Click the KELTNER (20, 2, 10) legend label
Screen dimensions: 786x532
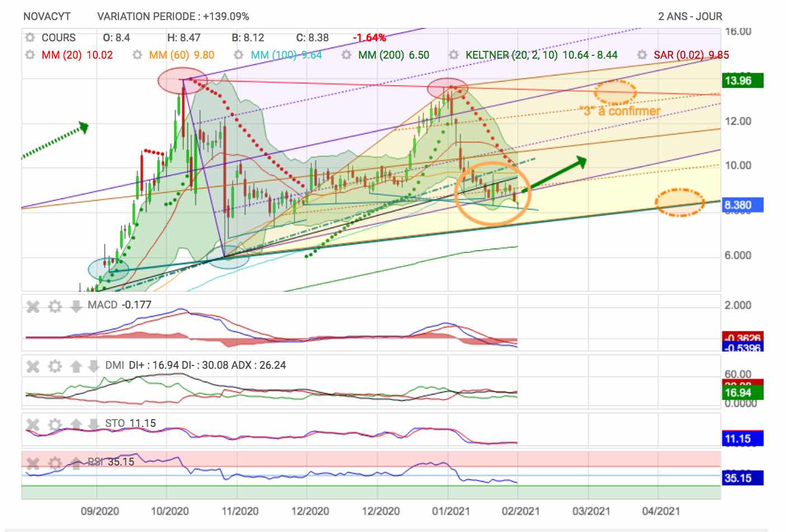pos(542,55)
